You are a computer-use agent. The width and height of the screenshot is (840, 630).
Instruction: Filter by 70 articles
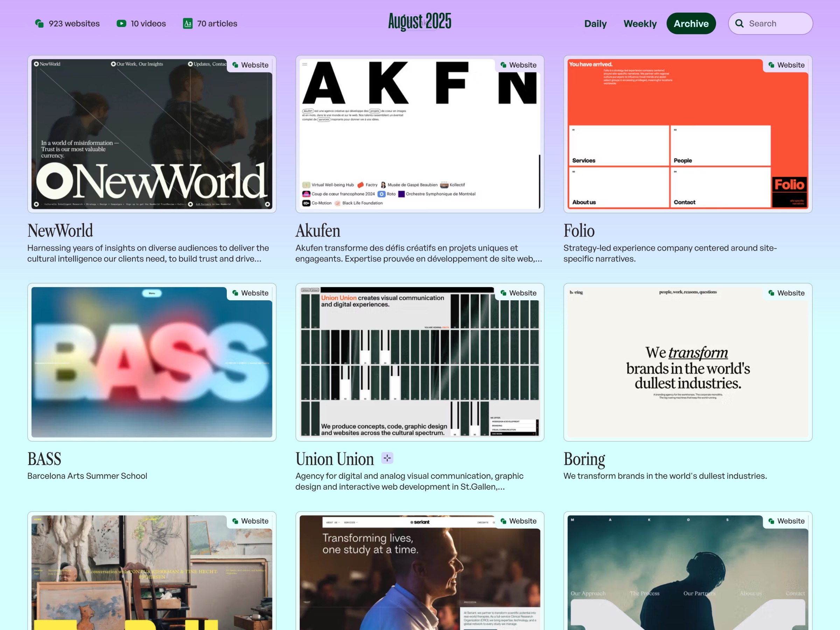tap(210, 23)
